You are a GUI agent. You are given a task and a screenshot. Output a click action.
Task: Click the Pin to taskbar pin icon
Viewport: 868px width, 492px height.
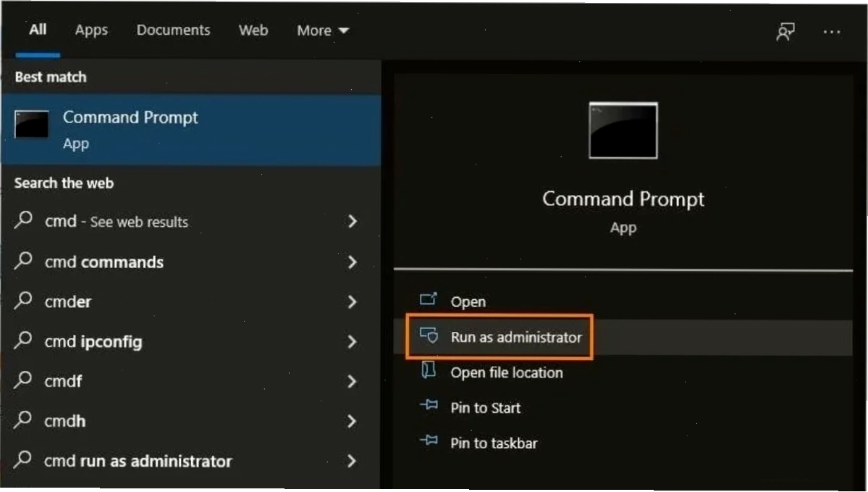click(429, 441)
